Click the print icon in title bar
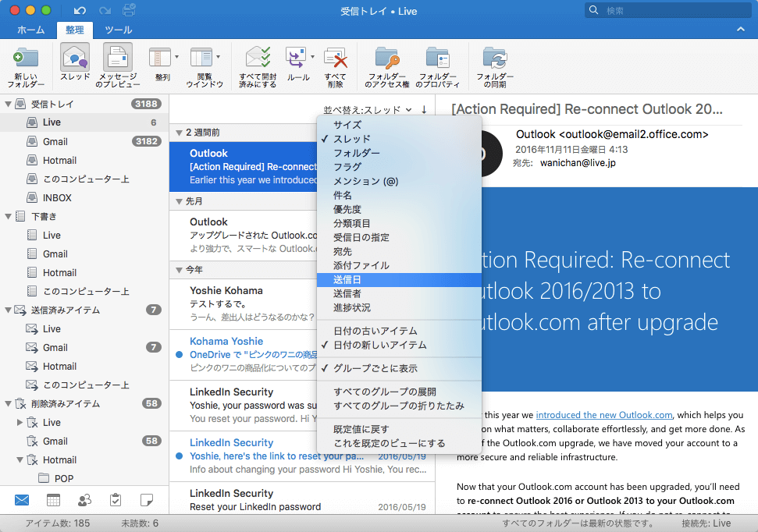The width and height of the screenshot is (758, 532). (129, 10)
